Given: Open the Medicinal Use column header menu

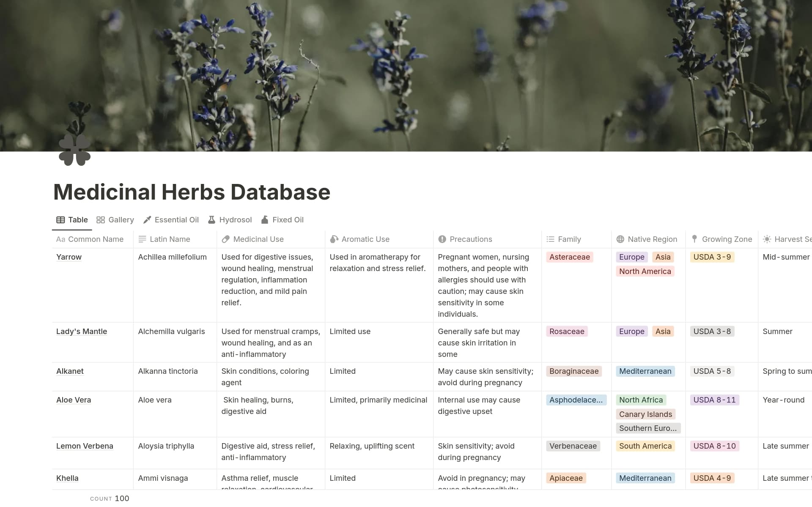Looking at the screenshot, I should 271,239.
